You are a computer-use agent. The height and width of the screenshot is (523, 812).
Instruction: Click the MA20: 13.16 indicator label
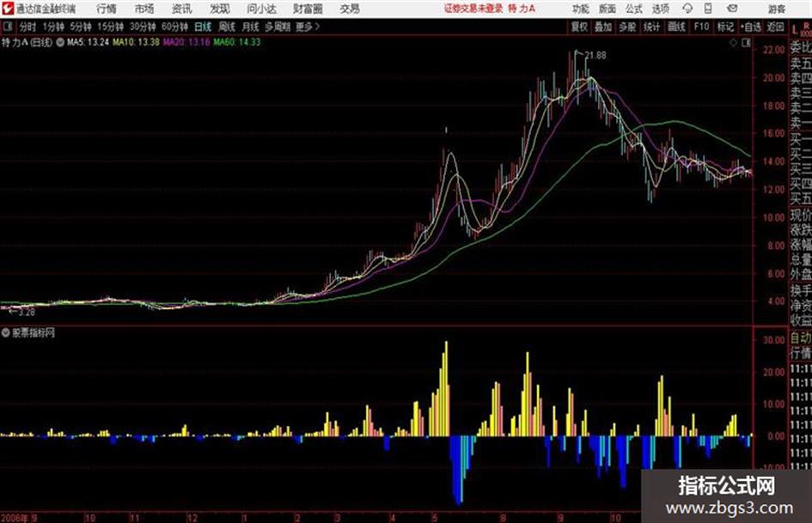tap(186, 42)
